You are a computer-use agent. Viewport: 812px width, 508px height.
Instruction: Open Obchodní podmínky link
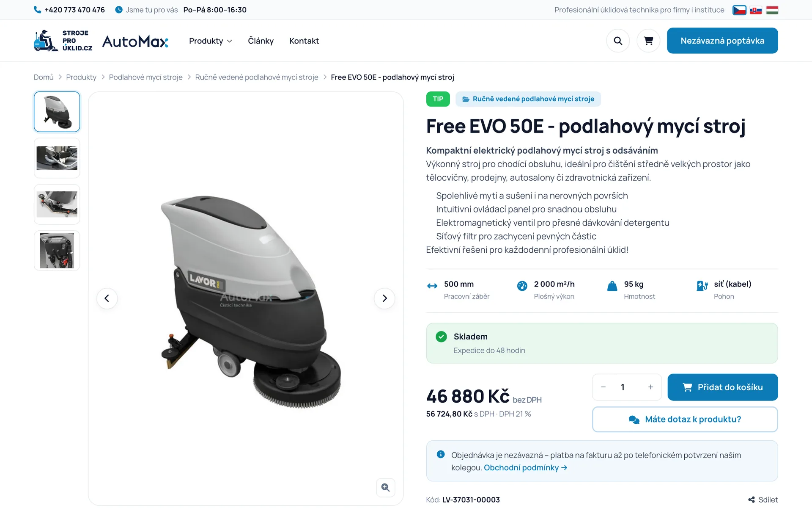click(525, 468)
